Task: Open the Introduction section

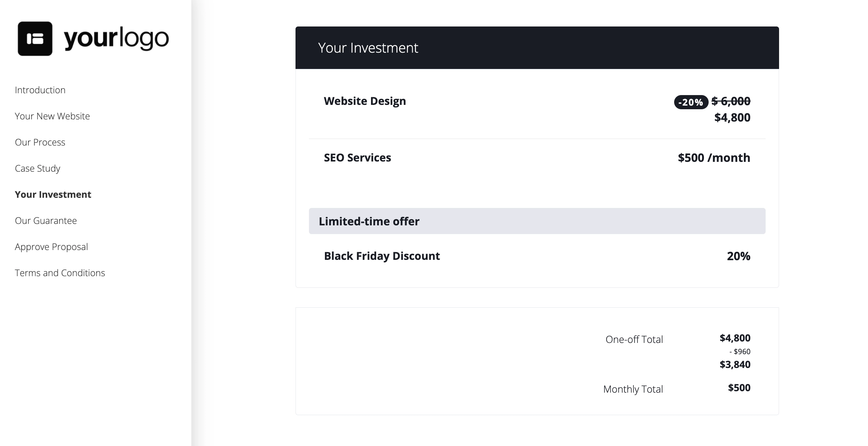Action: [x=40, y=90]
